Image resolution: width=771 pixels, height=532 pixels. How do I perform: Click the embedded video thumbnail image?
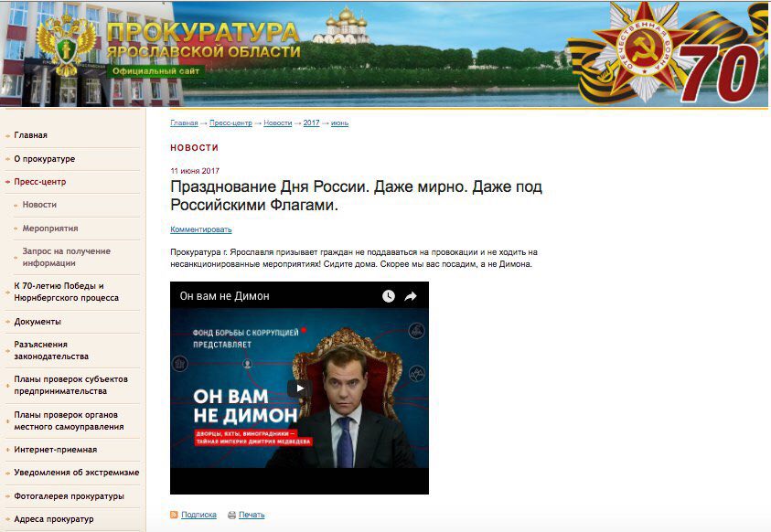(x=299, y=388)
